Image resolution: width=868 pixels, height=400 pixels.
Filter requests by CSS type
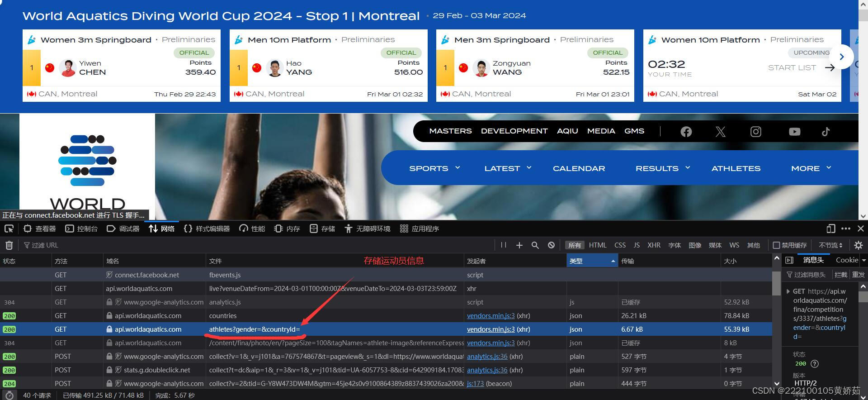[x=620, y=245]
